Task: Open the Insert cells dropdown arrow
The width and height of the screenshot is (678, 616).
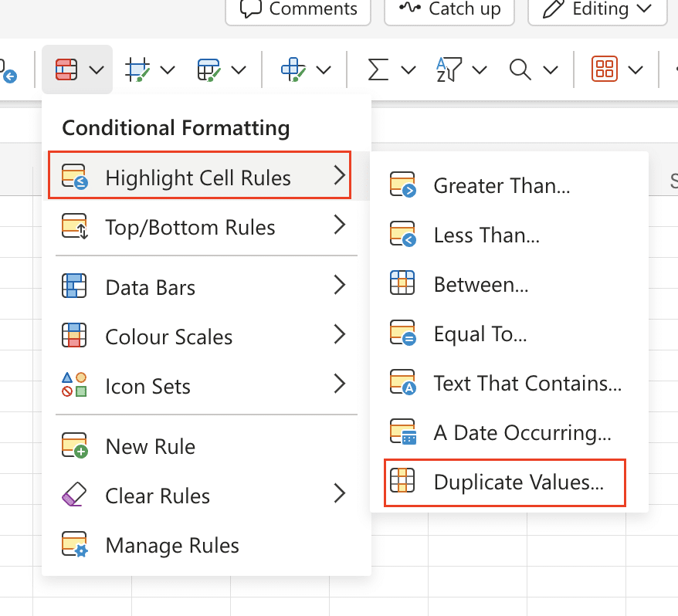Action: [x=324, y=69]
